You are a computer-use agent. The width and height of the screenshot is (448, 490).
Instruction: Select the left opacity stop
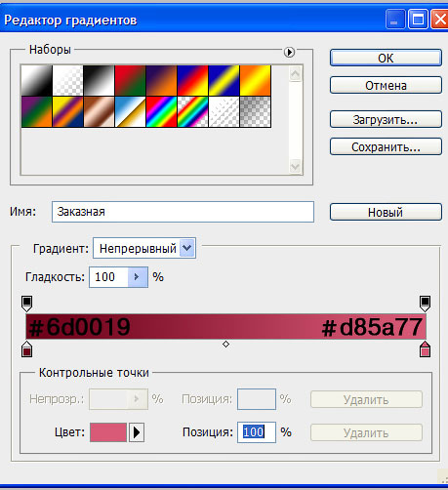tap(26, 303)
